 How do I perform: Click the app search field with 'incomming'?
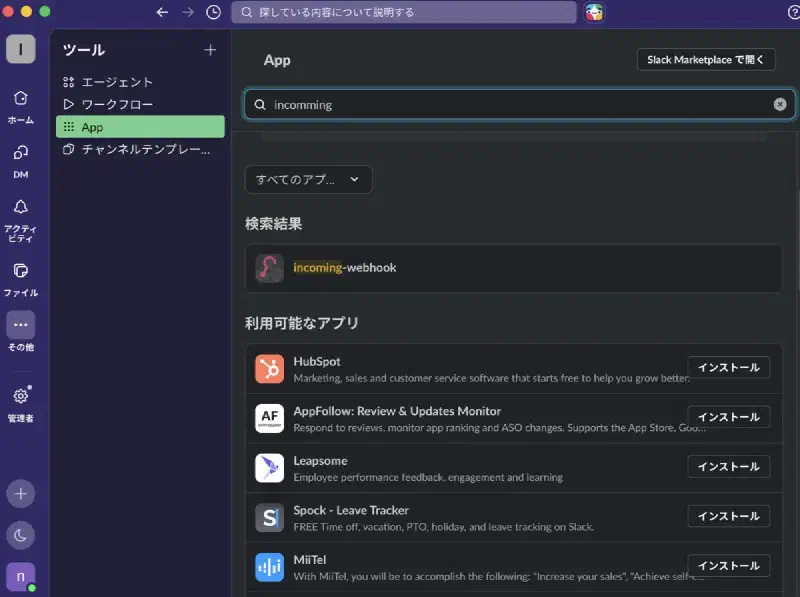point(519,105)
